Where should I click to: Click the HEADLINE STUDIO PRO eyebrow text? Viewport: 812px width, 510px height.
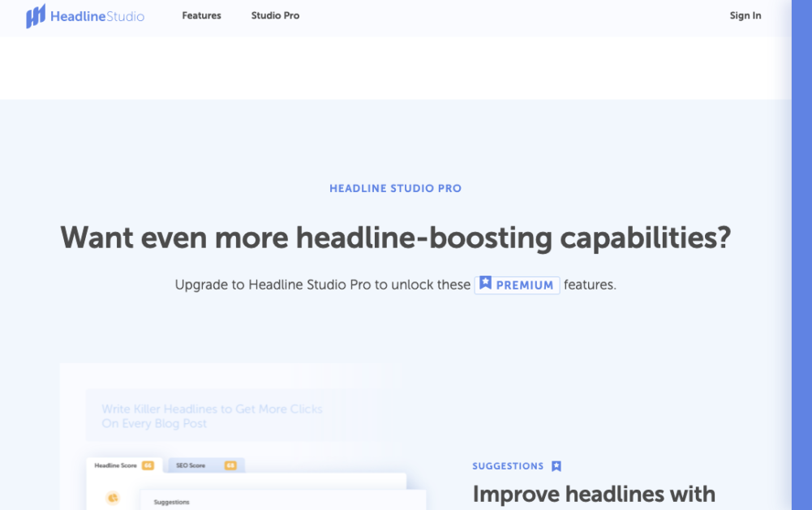coord(395,188)
